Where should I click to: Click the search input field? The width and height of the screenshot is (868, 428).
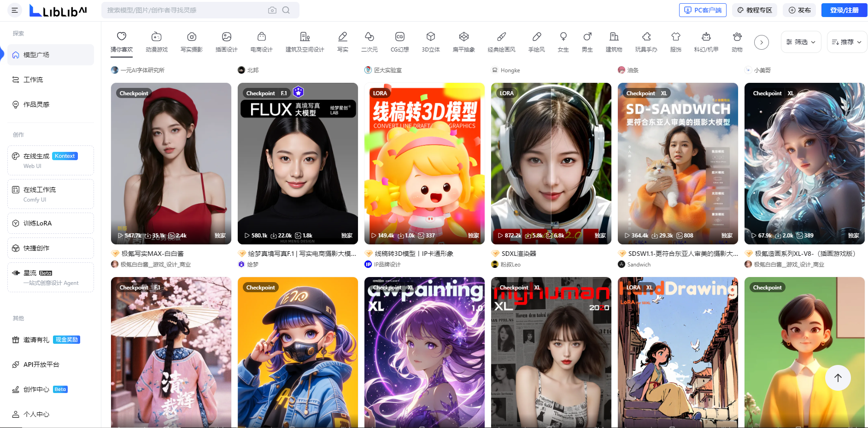coord(184,10)
